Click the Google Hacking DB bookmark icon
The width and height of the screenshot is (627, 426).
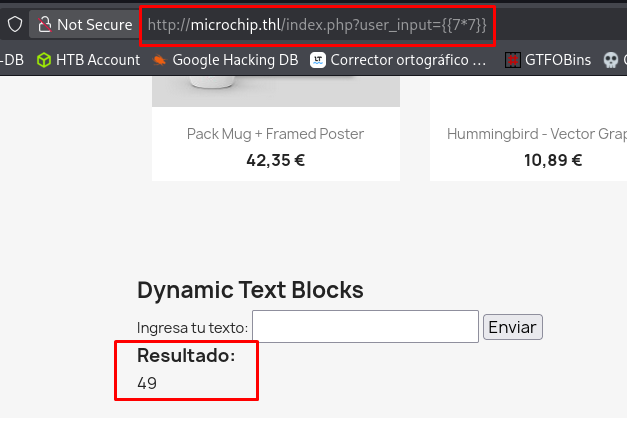pos(160,60)
